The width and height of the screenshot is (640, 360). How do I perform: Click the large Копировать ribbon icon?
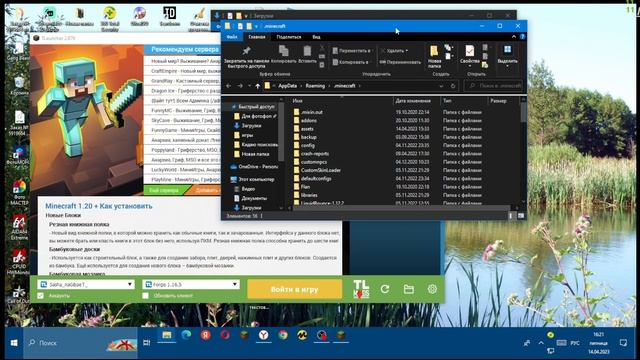click(x=283, y=54)
